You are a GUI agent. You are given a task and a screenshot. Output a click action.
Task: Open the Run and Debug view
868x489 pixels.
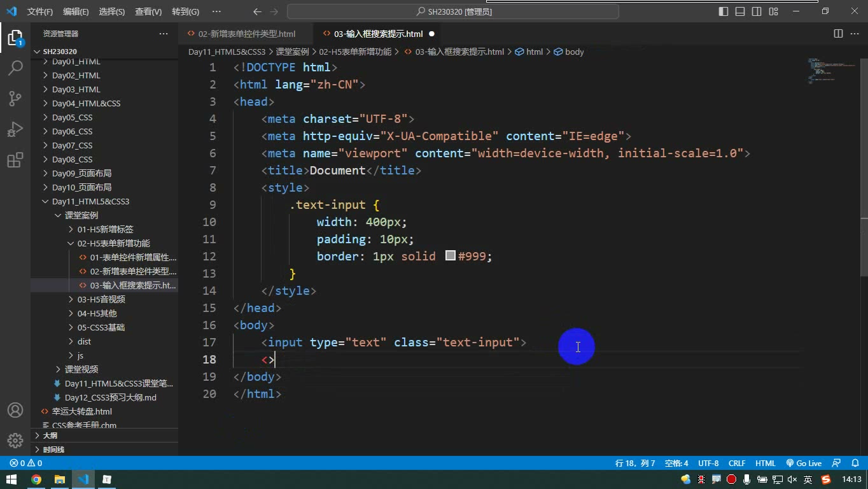(15, 129)
